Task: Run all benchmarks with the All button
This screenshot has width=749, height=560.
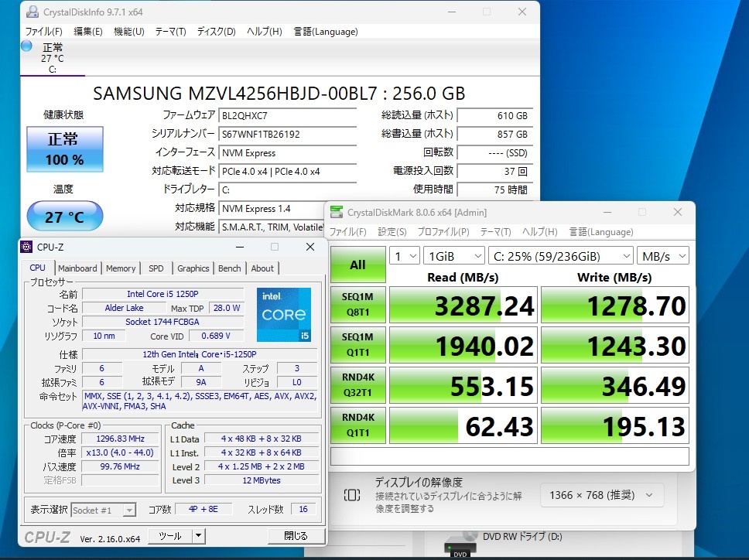Action: (x=357, y=265)
